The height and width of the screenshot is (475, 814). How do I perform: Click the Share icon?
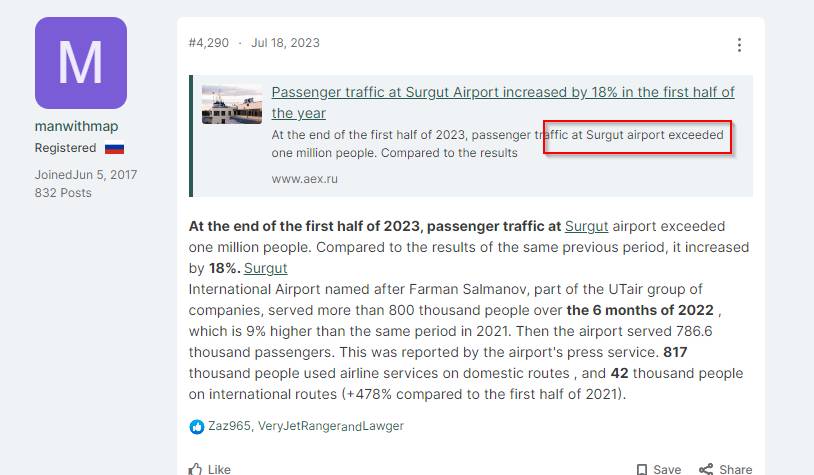(x=706, y=468)
